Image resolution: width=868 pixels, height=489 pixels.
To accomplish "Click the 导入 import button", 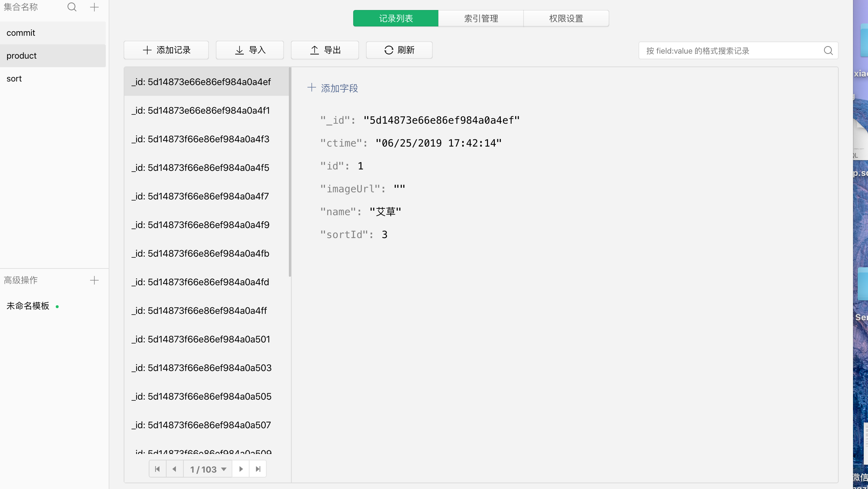I will coord(250,50).
